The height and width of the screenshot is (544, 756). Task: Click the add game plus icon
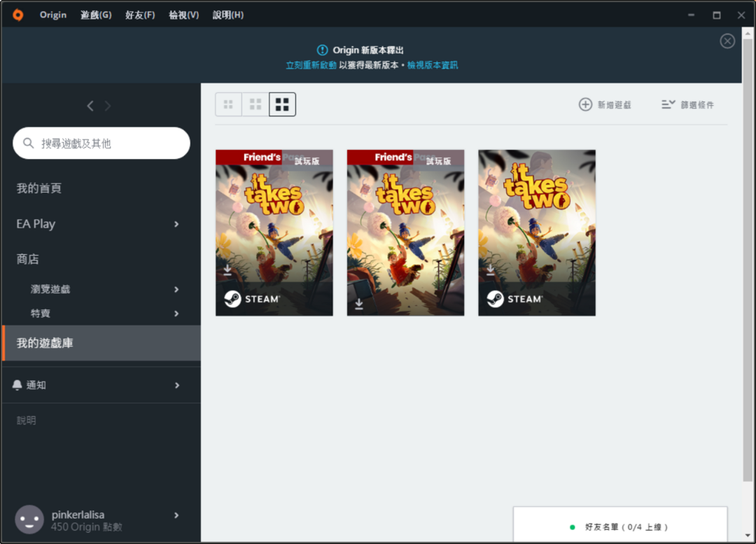click(x=584, y=104)
